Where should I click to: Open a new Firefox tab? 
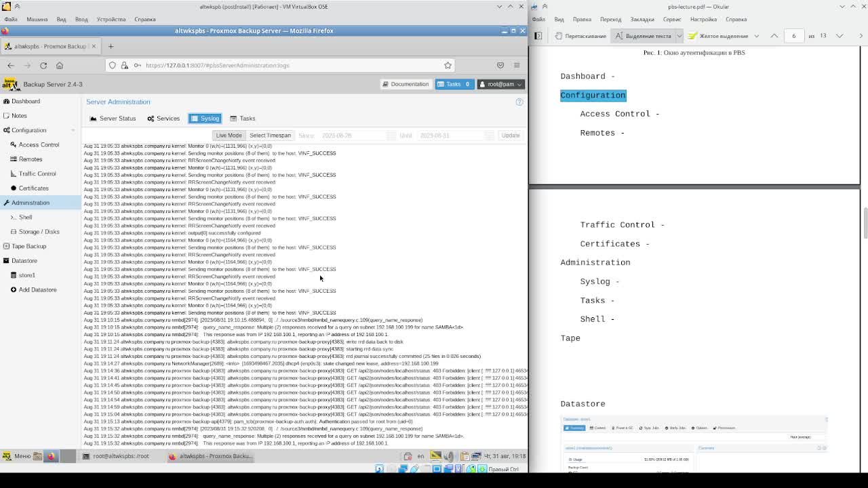(x=111, y=46)
